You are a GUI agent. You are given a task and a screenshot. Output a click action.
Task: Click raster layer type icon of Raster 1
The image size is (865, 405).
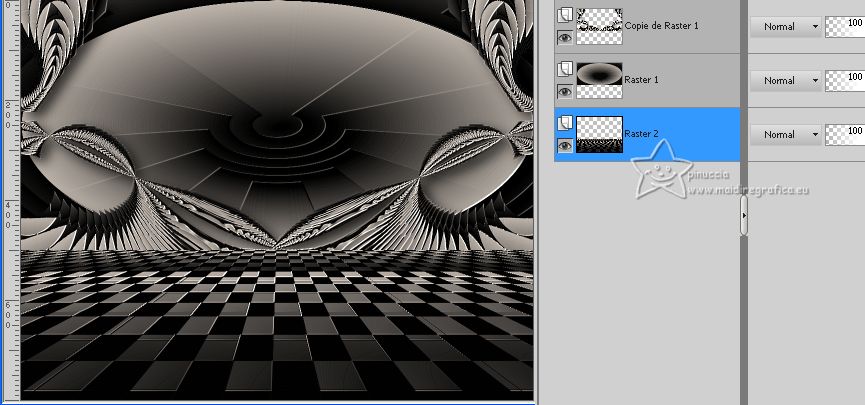click(x=564, y=70)
